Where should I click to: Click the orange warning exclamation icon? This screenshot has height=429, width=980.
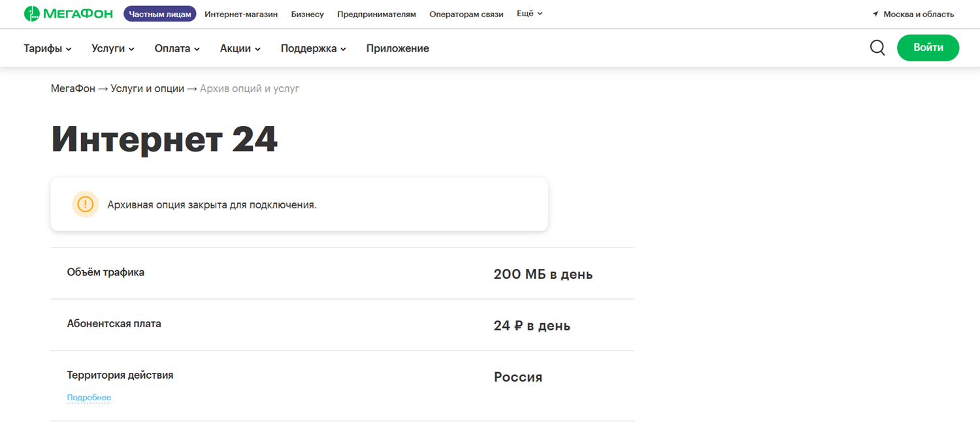(85, 204)
